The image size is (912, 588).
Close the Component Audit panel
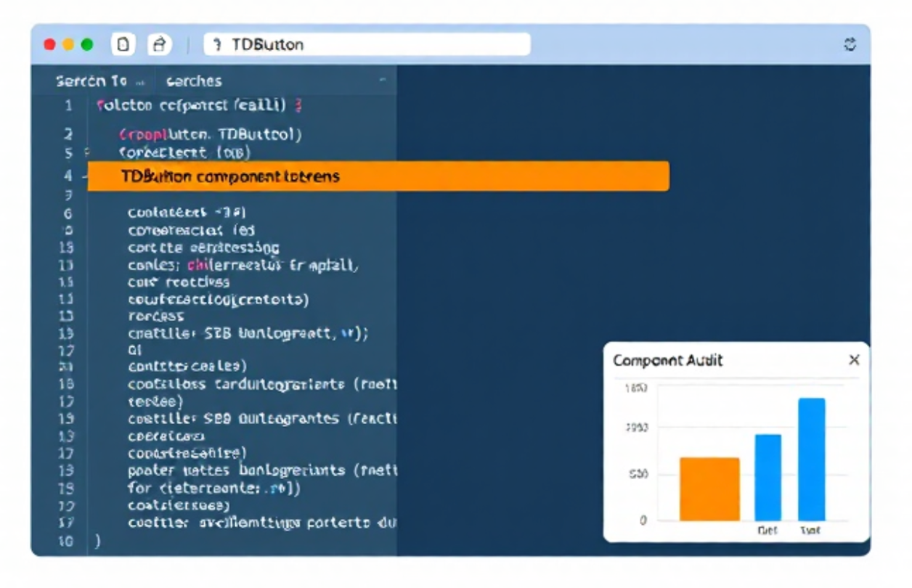tap(854, 360)
